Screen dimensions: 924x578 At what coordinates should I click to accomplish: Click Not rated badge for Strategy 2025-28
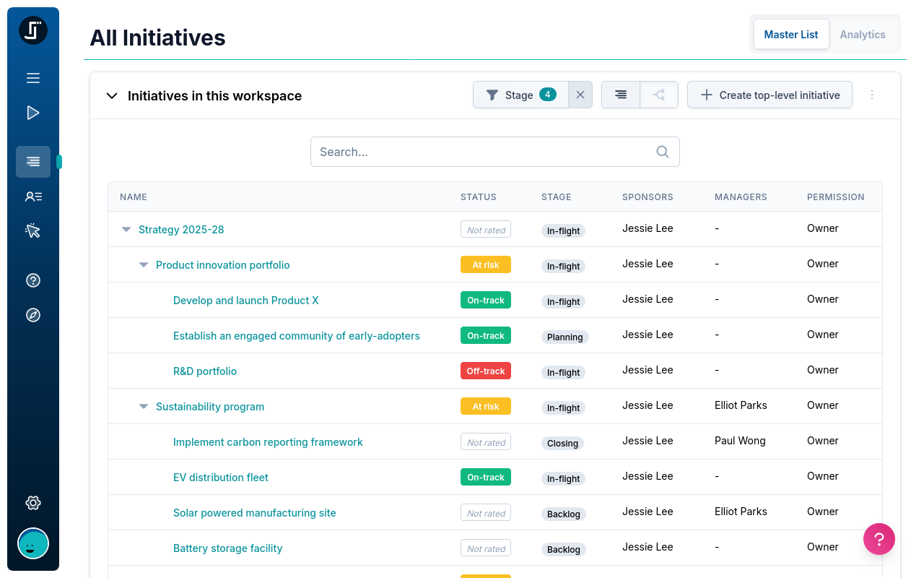coord(486,230)
